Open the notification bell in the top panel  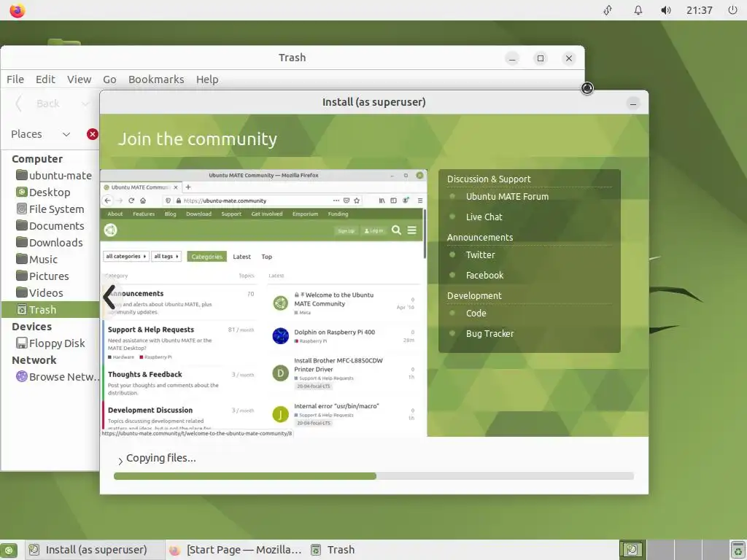638,10
